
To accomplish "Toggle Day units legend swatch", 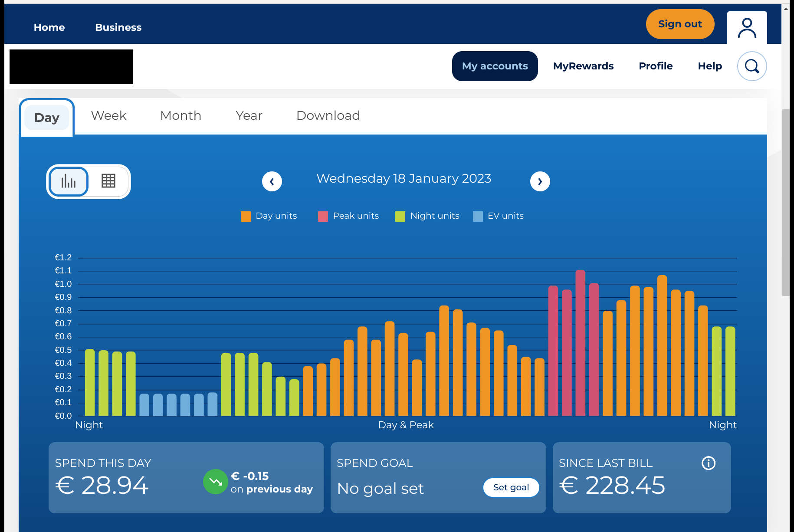I will [x=246, y=216].
